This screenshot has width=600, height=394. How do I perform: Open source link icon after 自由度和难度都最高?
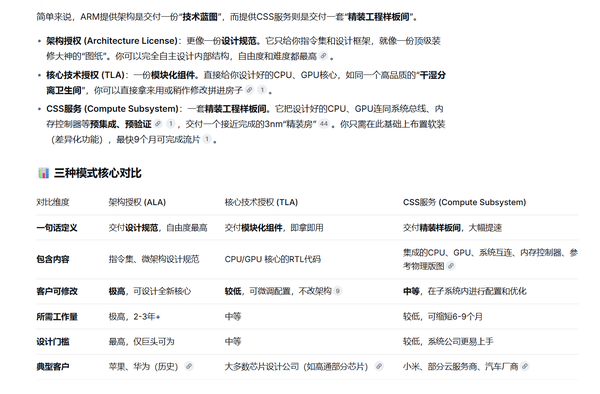click(x=324, y=56)
